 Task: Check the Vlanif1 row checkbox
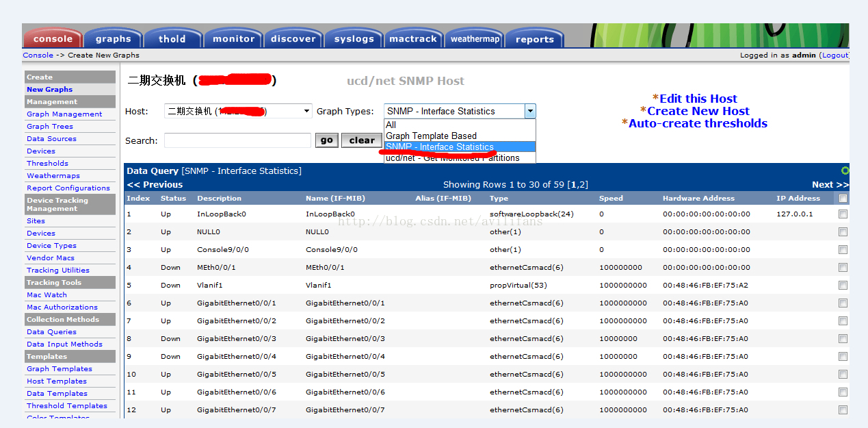tap(843, 285)
